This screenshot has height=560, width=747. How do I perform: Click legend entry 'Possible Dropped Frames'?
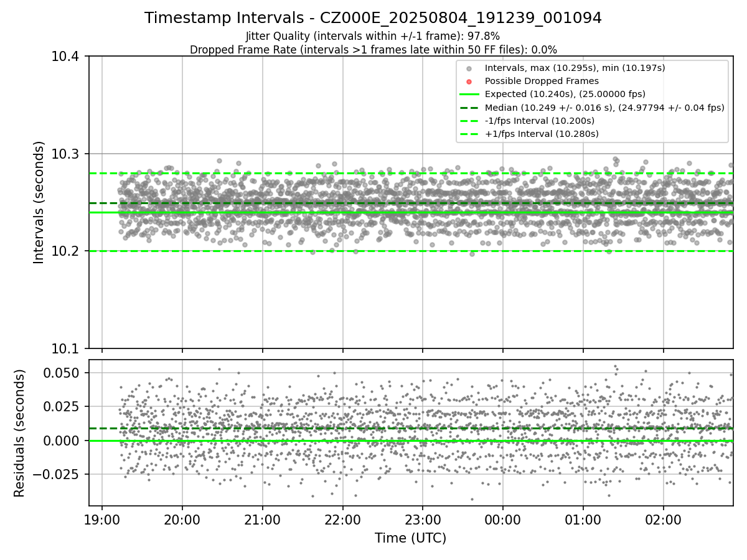tap(542, 81)
